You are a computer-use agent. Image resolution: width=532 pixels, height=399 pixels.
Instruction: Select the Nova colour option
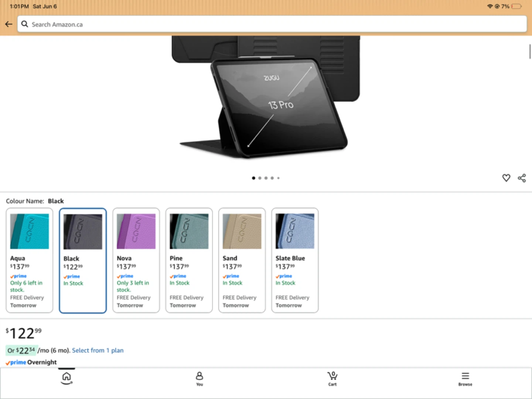coord(136,260)
